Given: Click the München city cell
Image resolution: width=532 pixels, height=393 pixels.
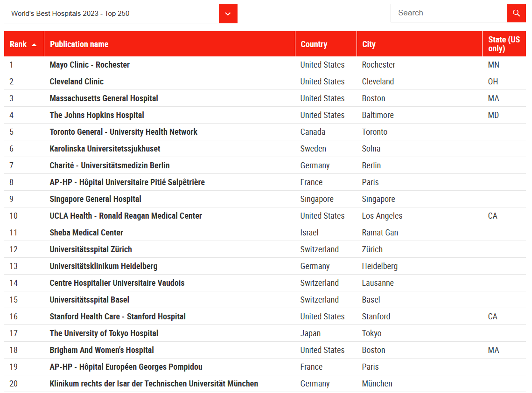Looking at the screenshot, I should (377, 384).
